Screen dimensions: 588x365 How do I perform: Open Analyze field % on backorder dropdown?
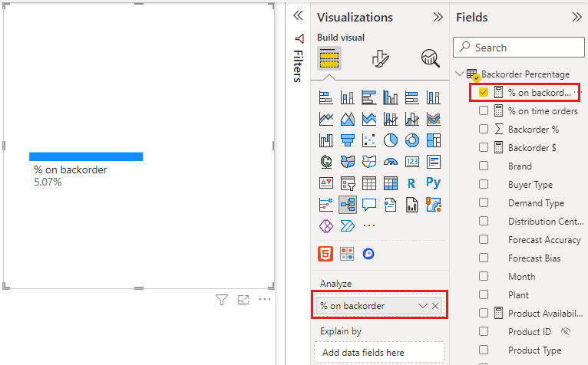point(423,306)
